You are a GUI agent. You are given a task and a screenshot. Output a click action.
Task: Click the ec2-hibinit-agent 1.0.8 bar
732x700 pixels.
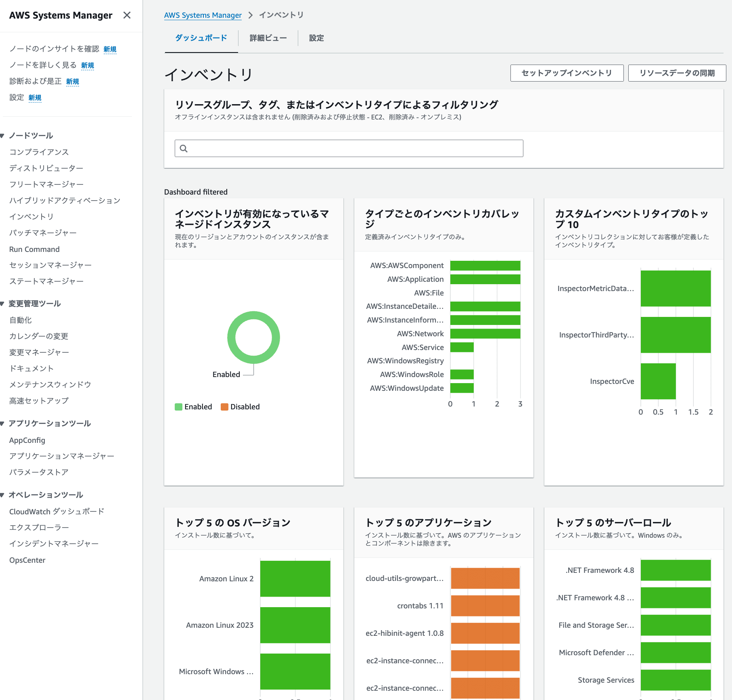485,633
